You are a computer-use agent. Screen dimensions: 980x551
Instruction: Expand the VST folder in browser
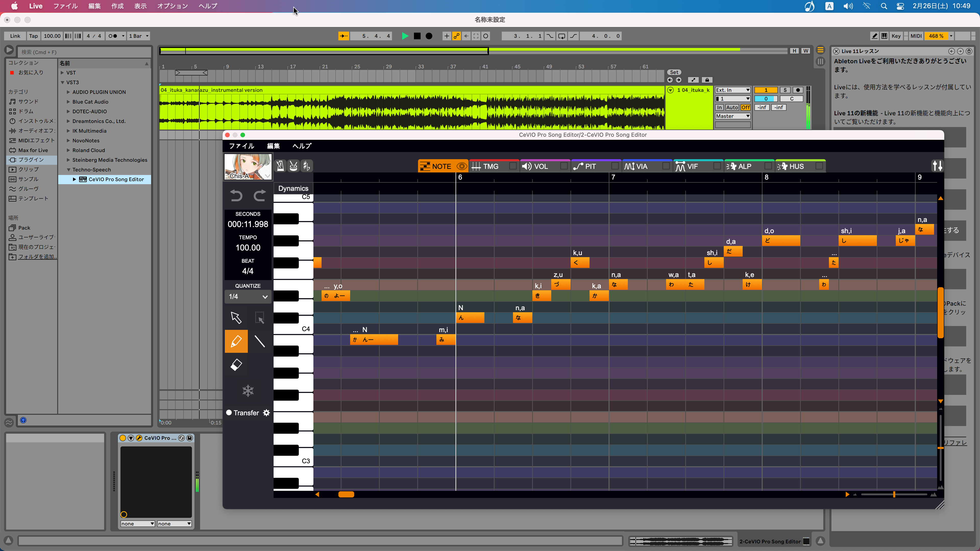tap(62, 73)
